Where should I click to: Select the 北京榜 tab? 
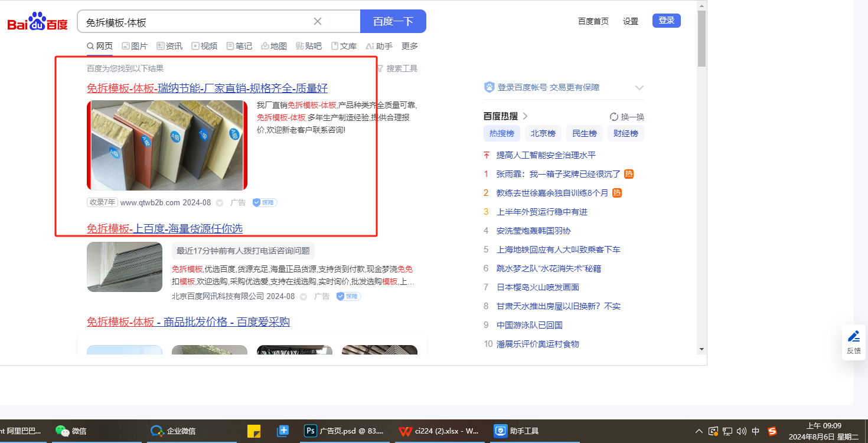543,133
